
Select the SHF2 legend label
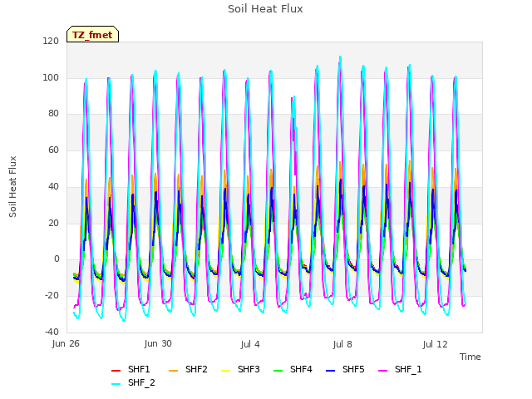196,369
